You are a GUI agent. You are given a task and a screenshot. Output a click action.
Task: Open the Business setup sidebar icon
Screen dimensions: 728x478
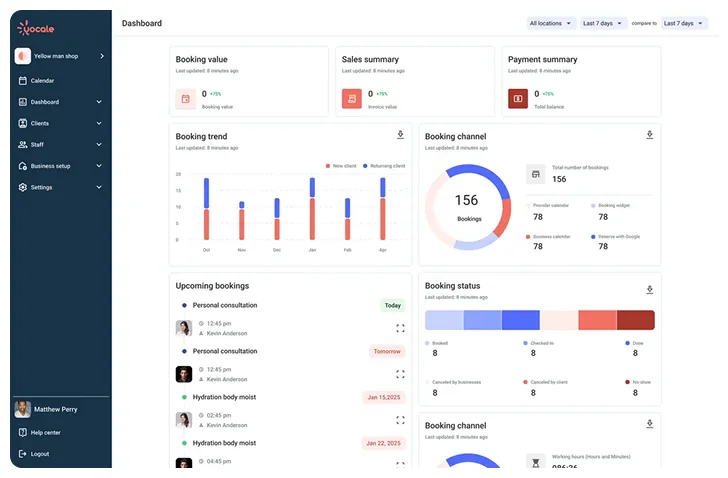tap(22, 166)
